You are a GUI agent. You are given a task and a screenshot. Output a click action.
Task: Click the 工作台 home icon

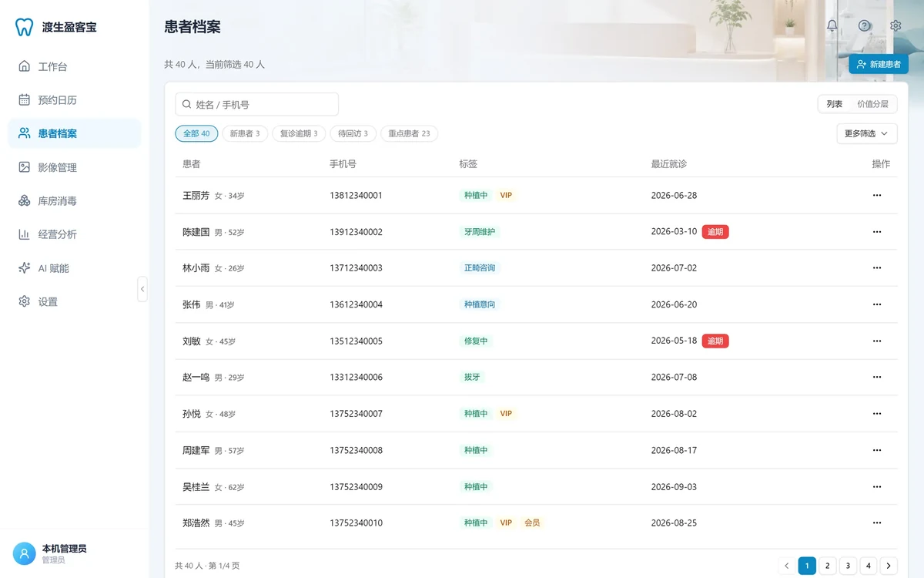click(x=25, y=66)
